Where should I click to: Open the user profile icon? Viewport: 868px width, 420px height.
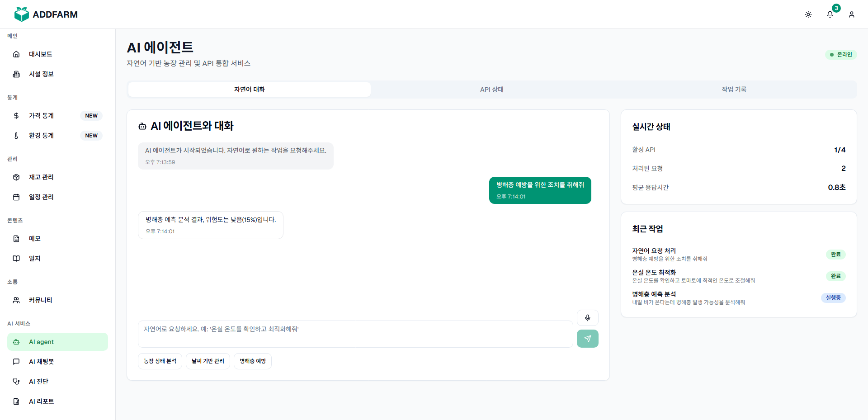pyautogui.click(x=852, y=14)
